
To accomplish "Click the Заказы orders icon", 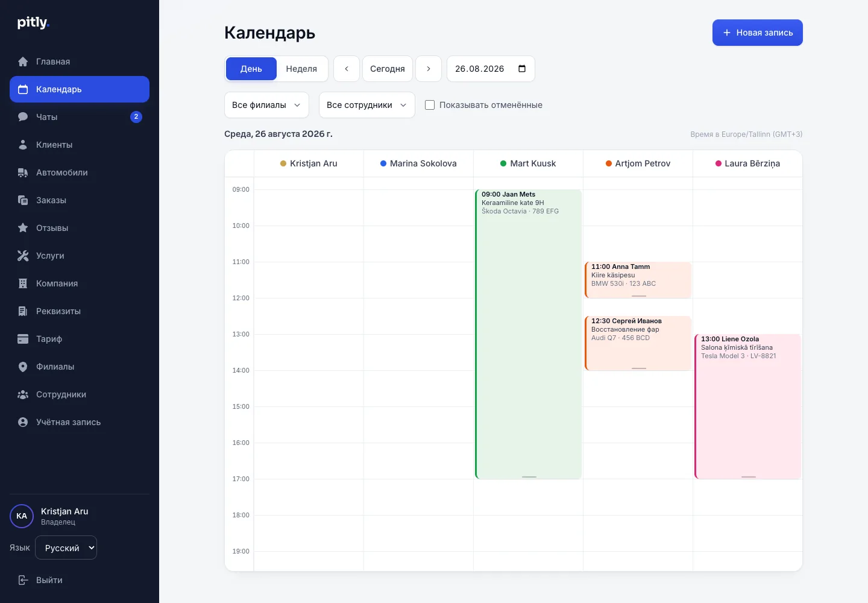I will [23, 200].
